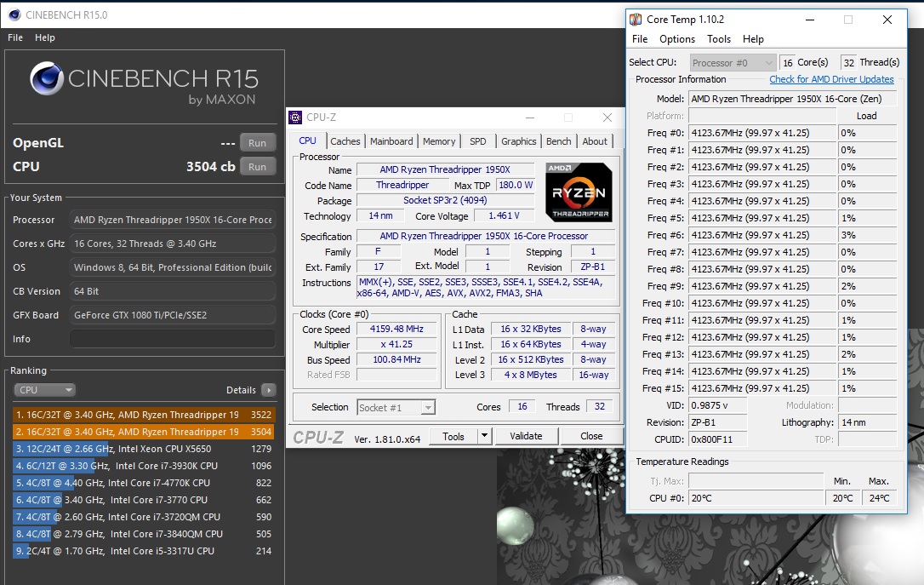Image resolution: width=924 pixels, height=585 pixels.
Task: Click the Cinebench app icon in title bar
Action: click(x=14, y=14)
